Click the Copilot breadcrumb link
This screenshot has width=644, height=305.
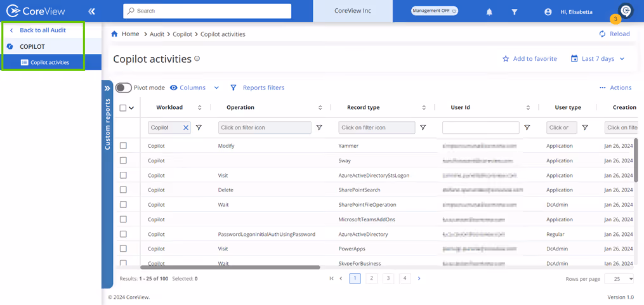click(x=182, y=34)
